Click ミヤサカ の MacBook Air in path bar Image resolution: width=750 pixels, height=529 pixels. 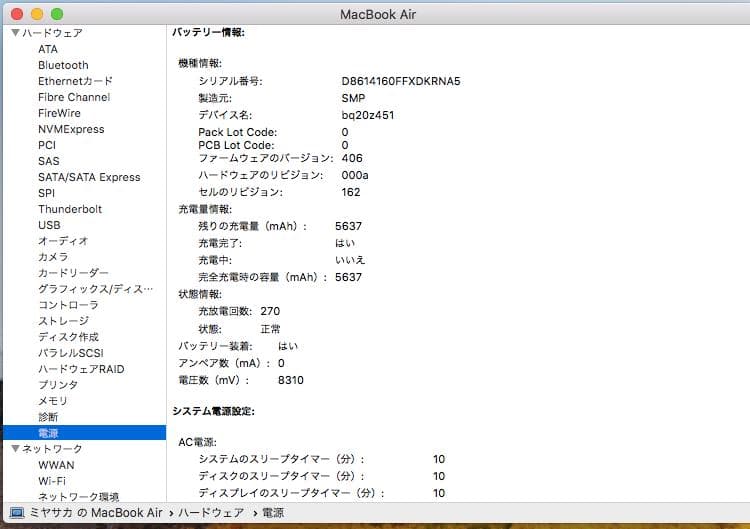(96, 513)
